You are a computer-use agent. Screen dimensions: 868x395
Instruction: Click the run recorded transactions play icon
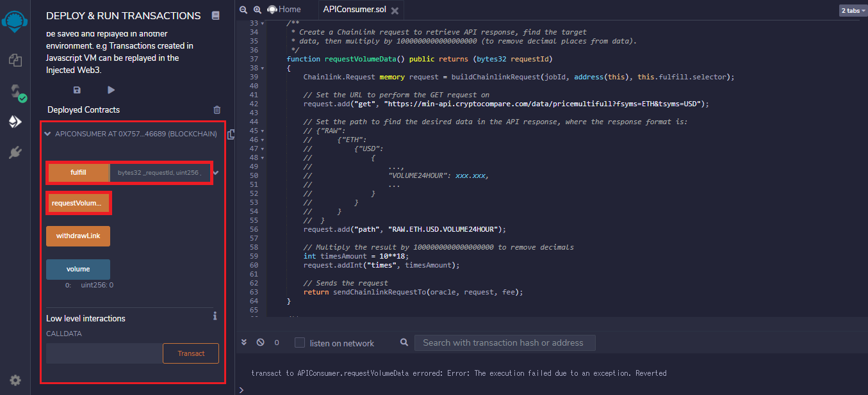[x=111, y=90]
